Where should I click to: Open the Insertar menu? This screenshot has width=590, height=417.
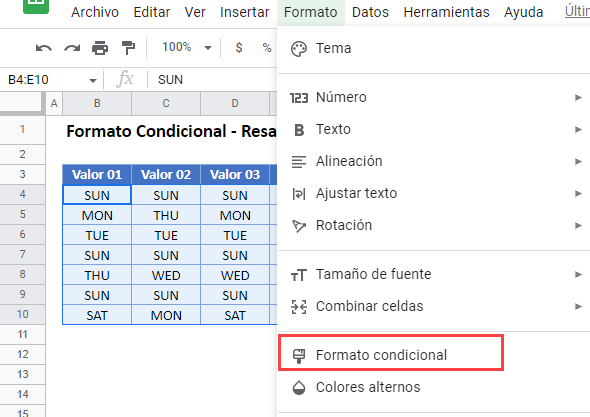coord(245,12)
